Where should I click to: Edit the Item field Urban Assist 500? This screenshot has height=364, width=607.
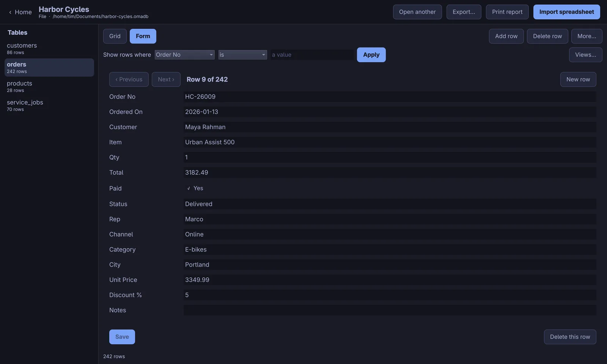390,142
